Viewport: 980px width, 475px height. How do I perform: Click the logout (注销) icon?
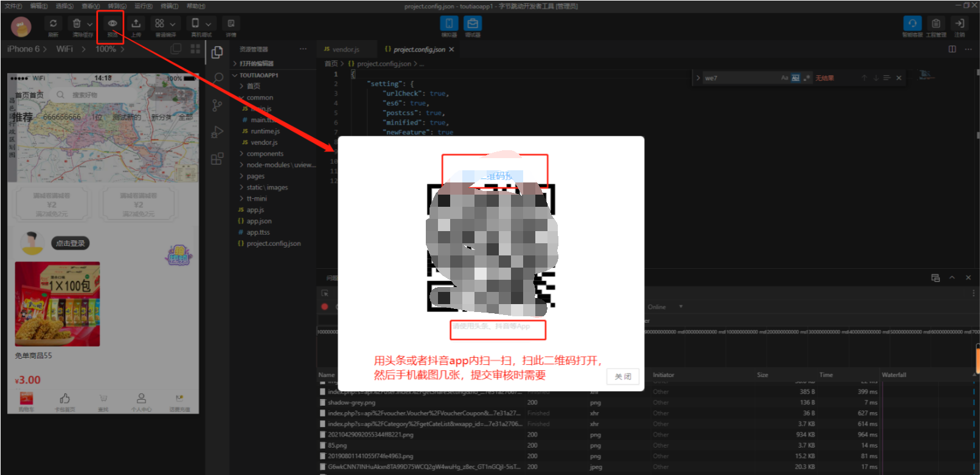coord(959,23)
